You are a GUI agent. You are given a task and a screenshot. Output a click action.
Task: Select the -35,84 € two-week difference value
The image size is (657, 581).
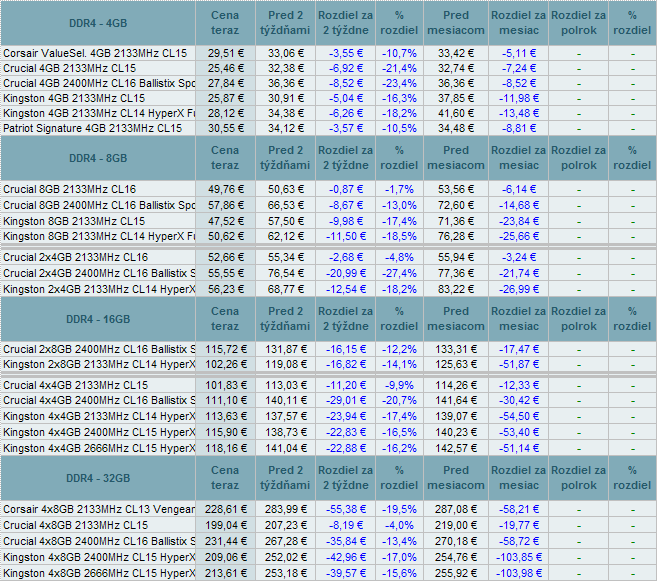pos(346,541)
